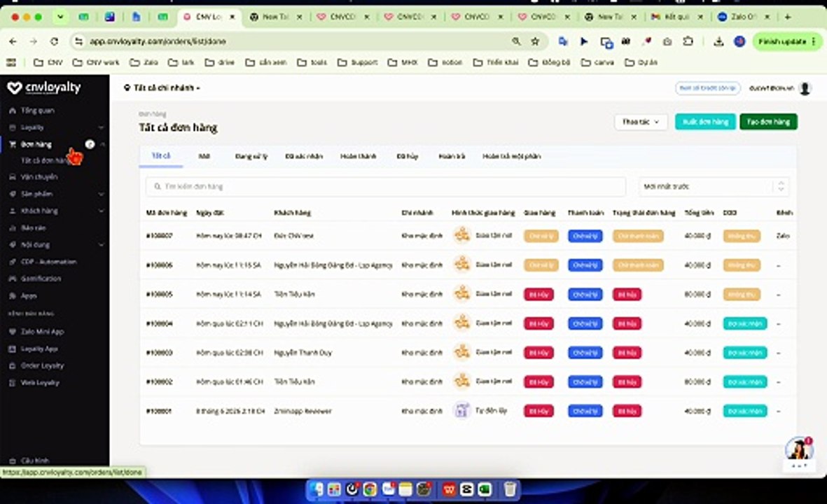The image size is (827, 504).
Task: Open Zalo Mini App sidebar item
Action: (42, 332)
